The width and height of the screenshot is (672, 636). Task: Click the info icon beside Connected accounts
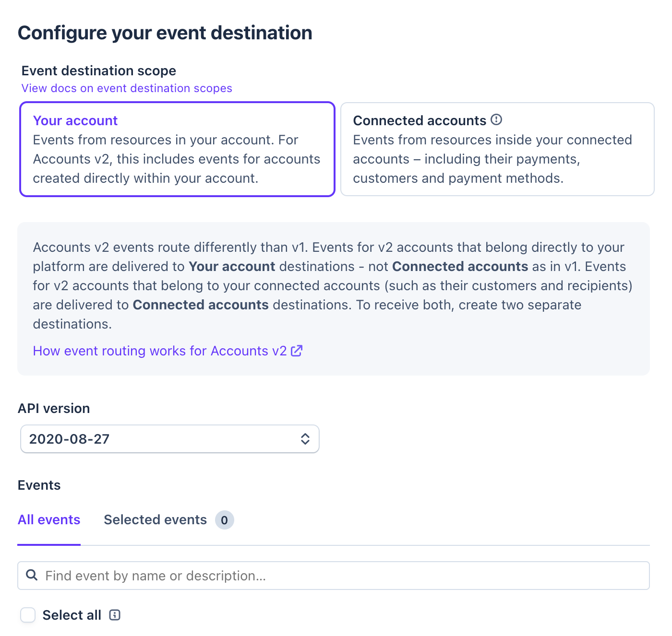[x=496, y=119]
